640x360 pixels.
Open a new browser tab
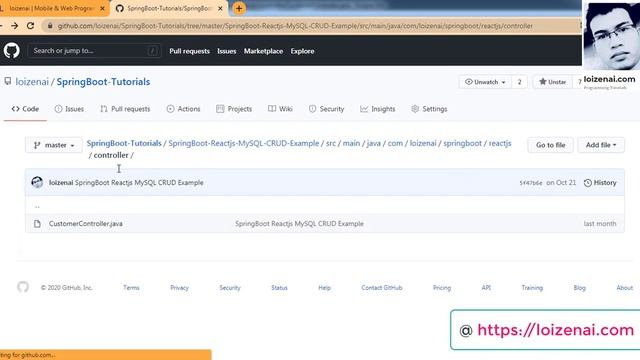[x=239, y=8]
